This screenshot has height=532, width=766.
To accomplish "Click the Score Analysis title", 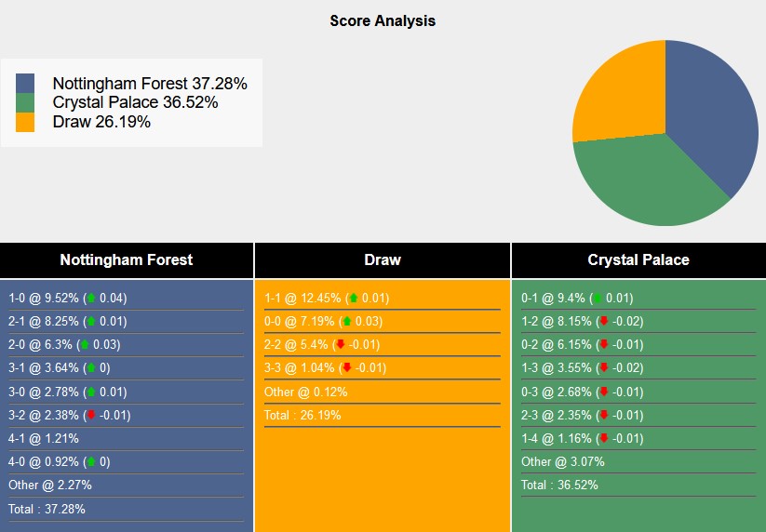I will (383, 20).
